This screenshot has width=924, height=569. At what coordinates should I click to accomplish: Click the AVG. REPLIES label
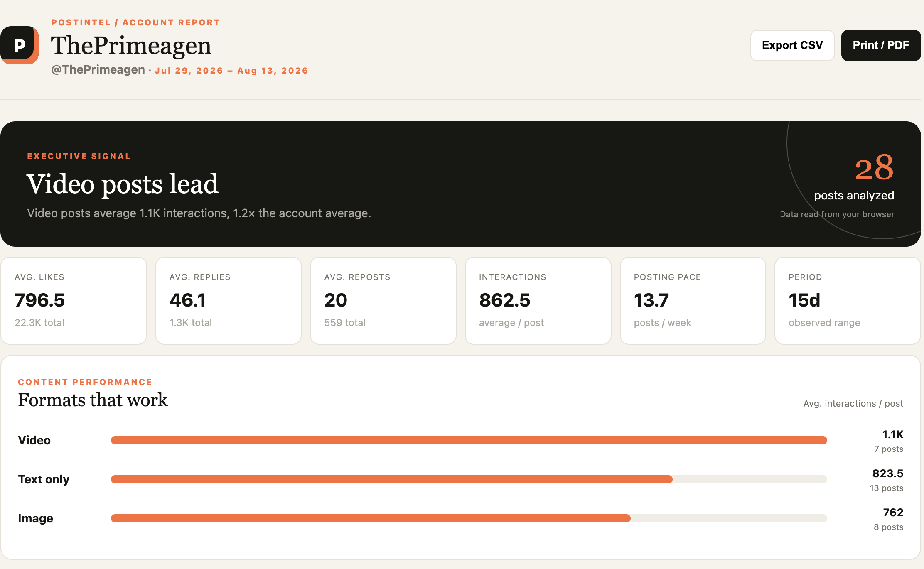pos(200,277)
